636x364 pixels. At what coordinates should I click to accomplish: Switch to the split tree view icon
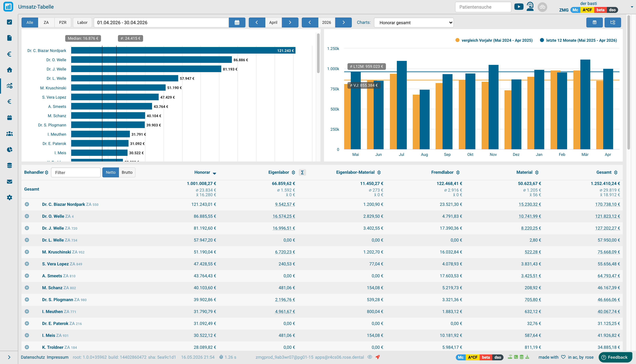point(613,23)
